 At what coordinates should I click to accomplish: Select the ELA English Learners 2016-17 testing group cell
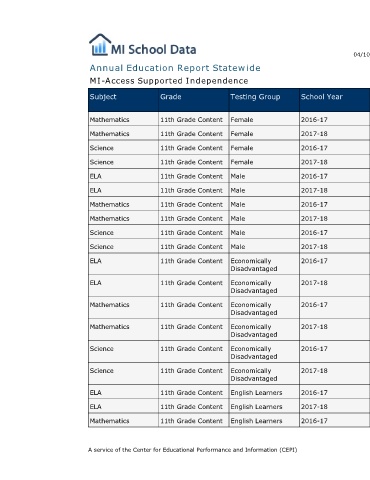(x=264, y=392)
